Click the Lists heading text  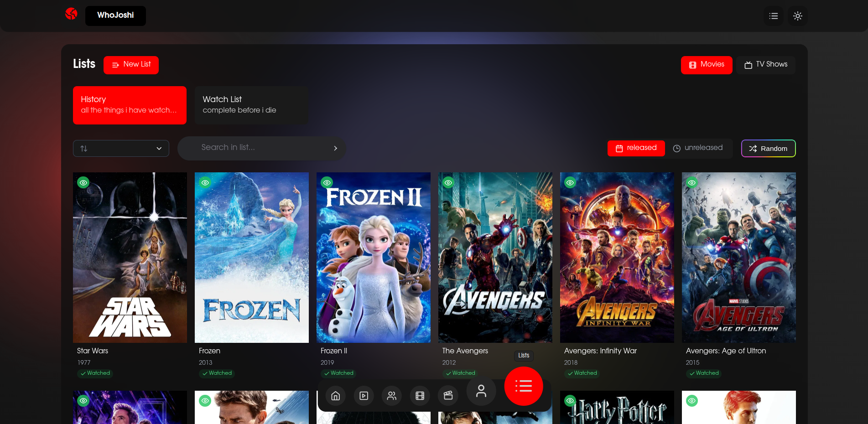click(84, 64)
